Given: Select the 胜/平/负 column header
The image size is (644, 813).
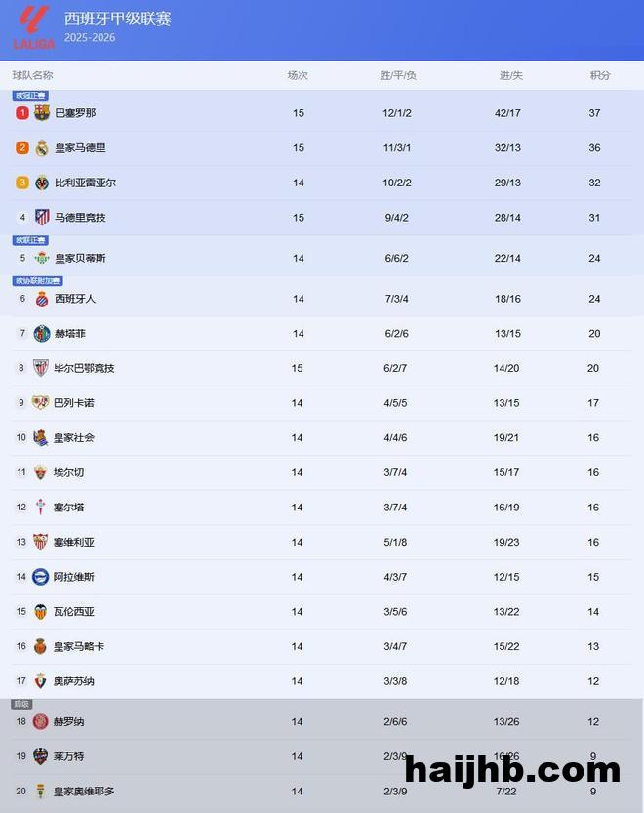Looking at the screenshot, I should click(x=398, y=75).
